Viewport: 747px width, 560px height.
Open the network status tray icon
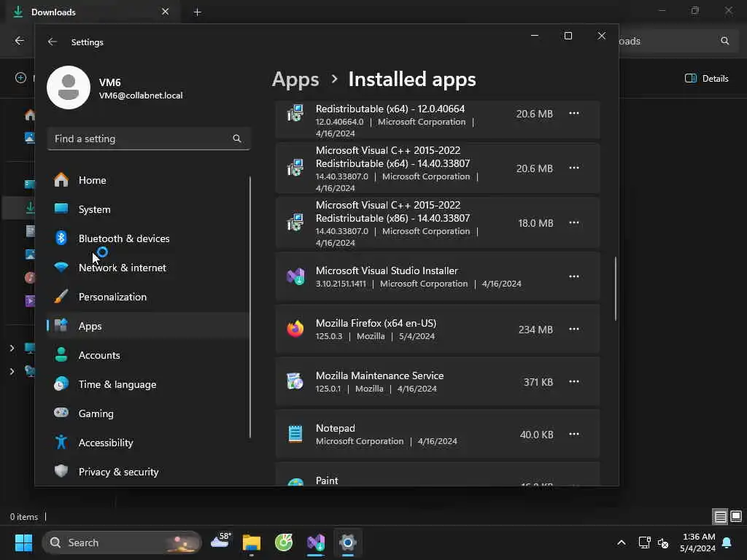[644, 542]
